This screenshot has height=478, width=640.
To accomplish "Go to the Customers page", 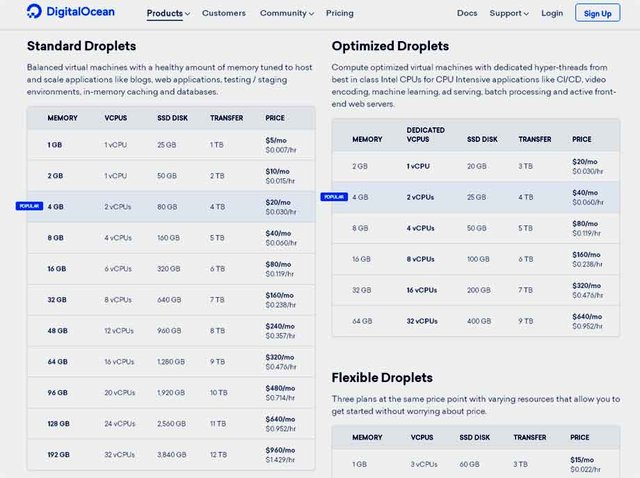I will 224,13.
